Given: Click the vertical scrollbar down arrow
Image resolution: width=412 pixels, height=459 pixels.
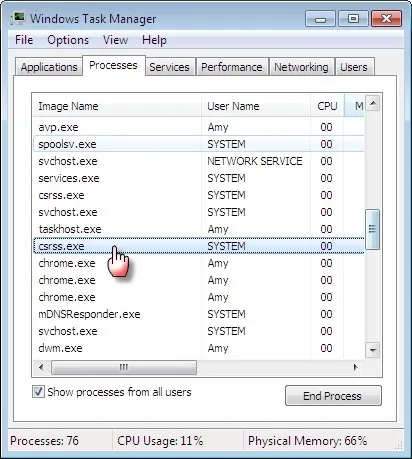Looking at the screenshot, I should [373, 350].
